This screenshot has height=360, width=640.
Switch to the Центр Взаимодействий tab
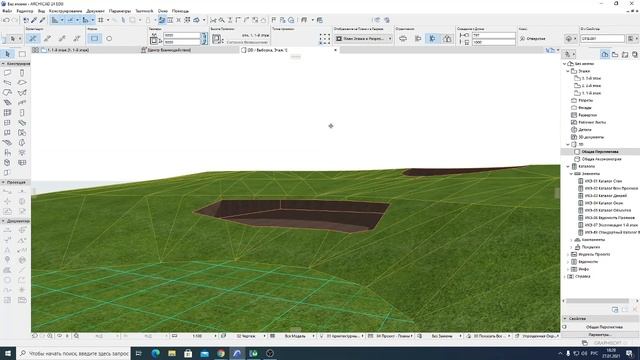click(169, 50)
